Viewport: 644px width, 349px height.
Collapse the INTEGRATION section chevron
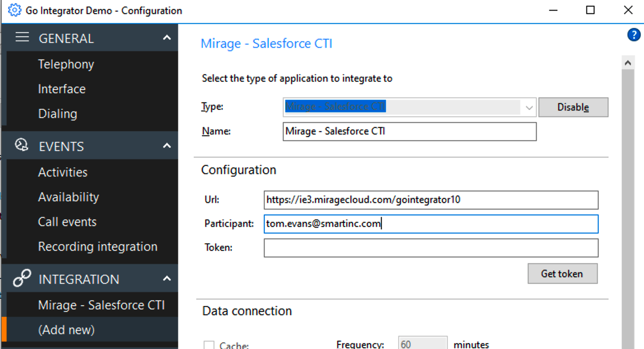click(167, 278)
